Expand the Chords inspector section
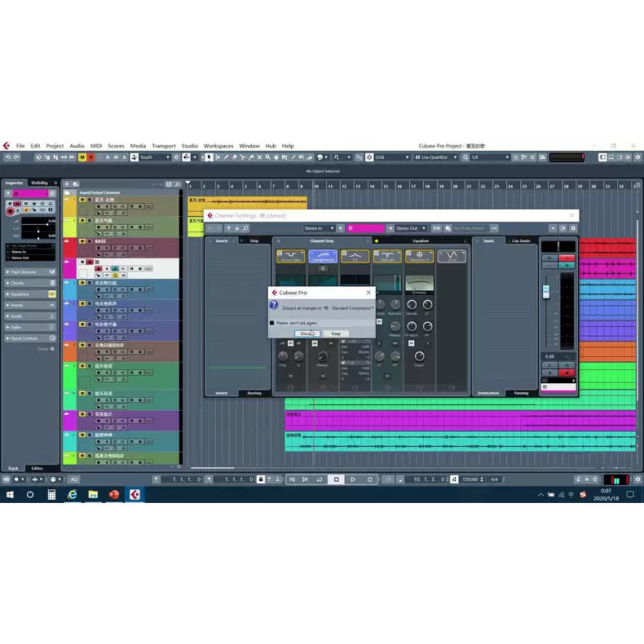This screenshot has height=644, width=644. tap(30, 283)
